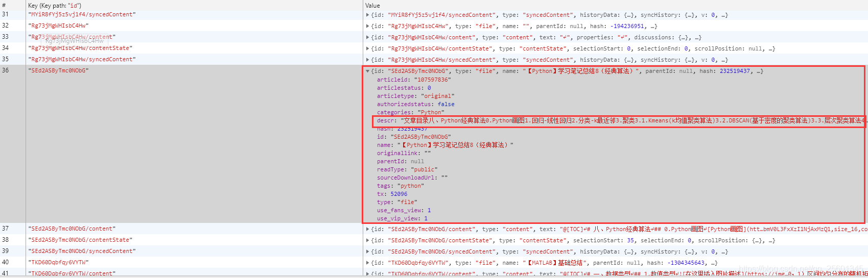Click the Value column header
868x278 pixels.
[372, 5]
